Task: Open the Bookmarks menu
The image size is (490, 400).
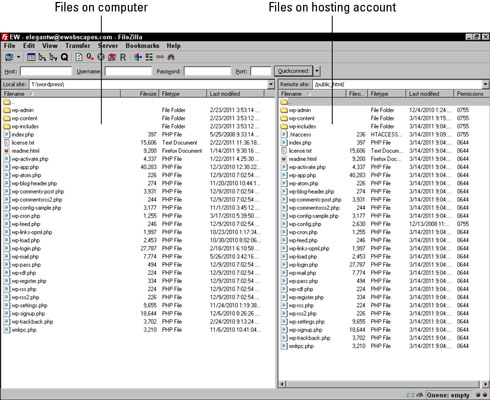Action: [142, 46]
